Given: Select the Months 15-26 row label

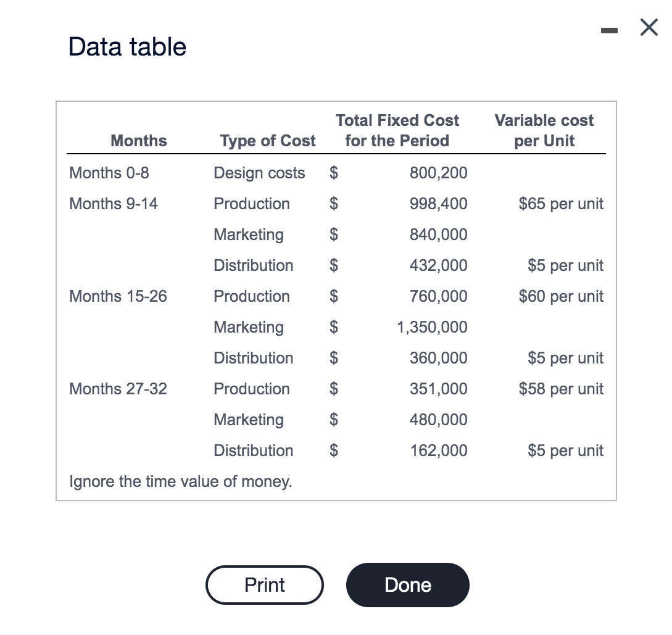Looking at the screenshot, I should [x=118, y=296].
